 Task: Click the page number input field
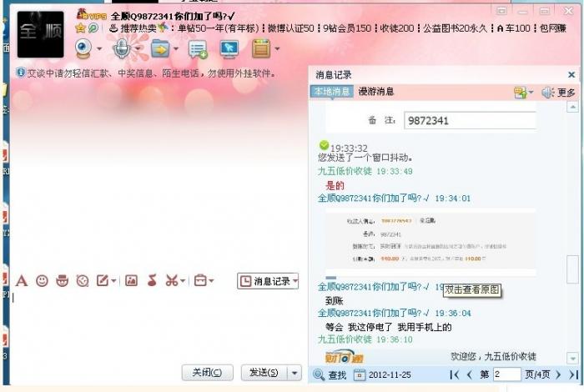pos(506,374)
